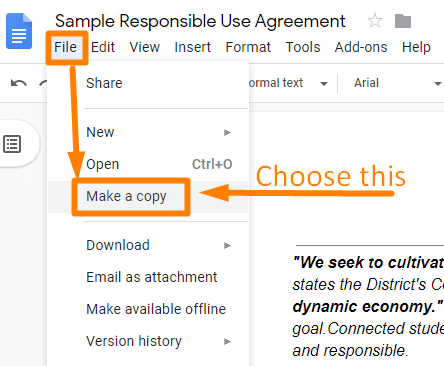444x366 pixels.
Task: Open the Format menu
Action: (248, 47)
